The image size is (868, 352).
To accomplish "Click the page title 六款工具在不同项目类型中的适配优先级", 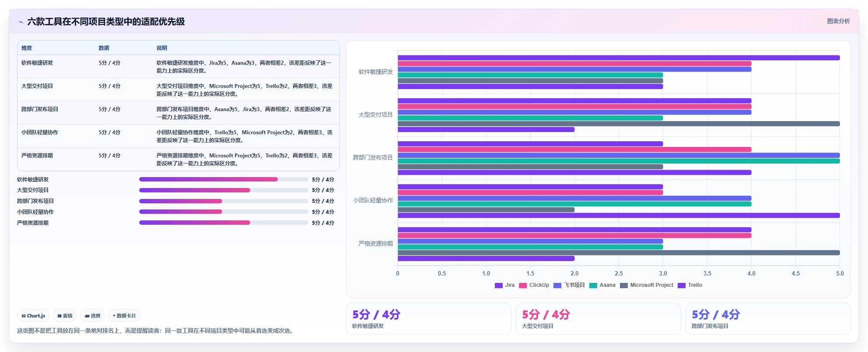I will click(106, 21).
